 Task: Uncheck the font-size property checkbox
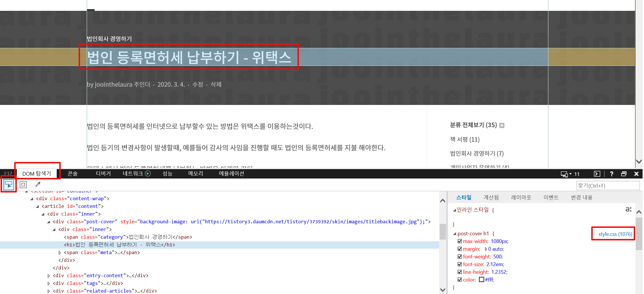click(460, 264)
